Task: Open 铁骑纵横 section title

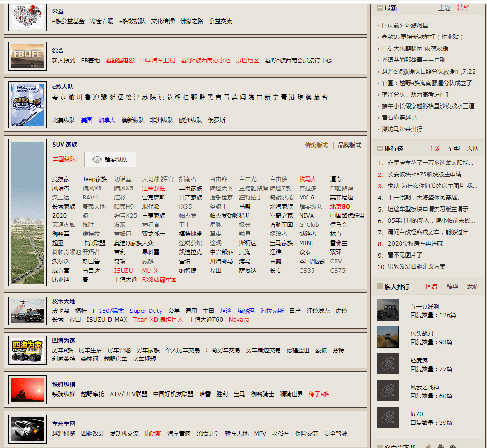Action: (63, 385)
